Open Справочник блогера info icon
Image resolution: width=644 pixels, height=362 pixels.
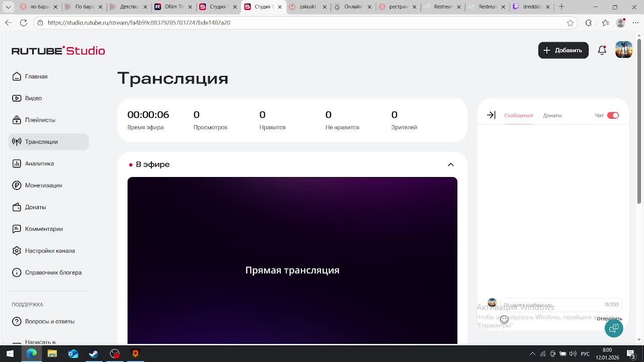(17, 273)
